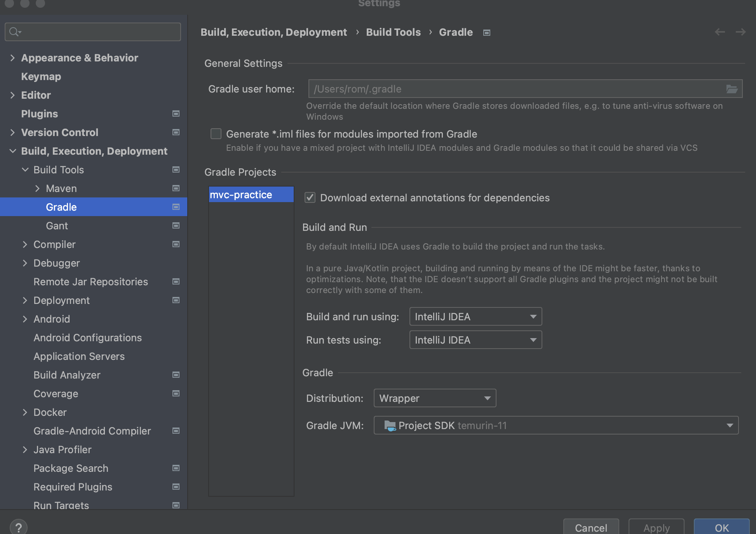Enable Generate *.iml files checkbox
Image resolution: width=756 pixels, height=534 pixels.
pyautogui.click(x=216, y=134)
